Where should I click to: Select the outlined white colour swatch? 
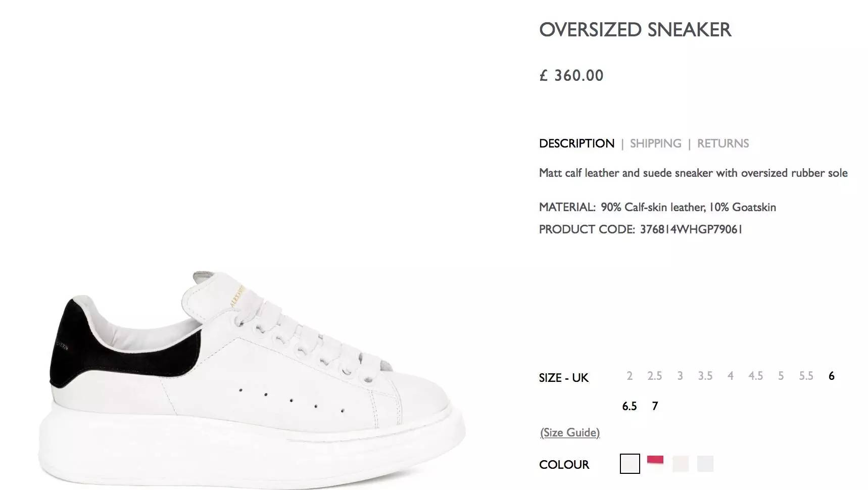(630, 464)
